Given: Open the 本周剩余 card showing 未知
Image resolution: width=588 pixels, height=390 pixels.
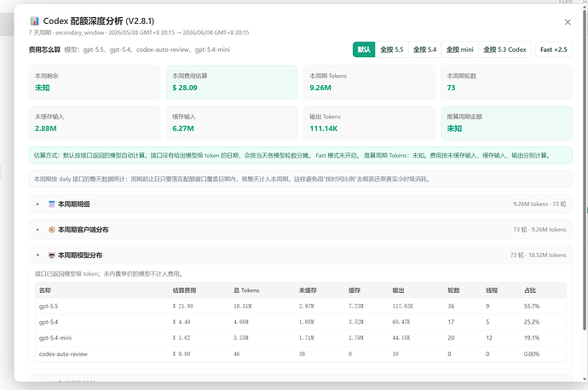Looking at the screenshot, I should [x=95, y=83].
